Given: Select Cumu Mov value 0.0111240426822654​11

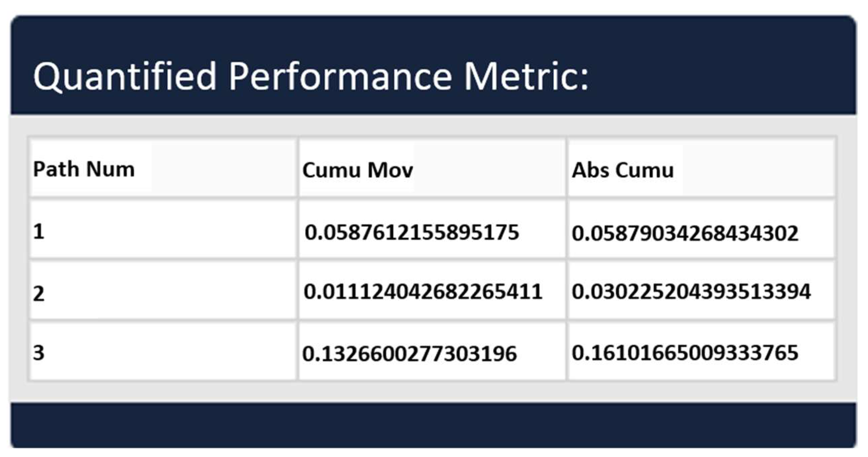Looking at the screenshot, I should (x=423, y=291).
